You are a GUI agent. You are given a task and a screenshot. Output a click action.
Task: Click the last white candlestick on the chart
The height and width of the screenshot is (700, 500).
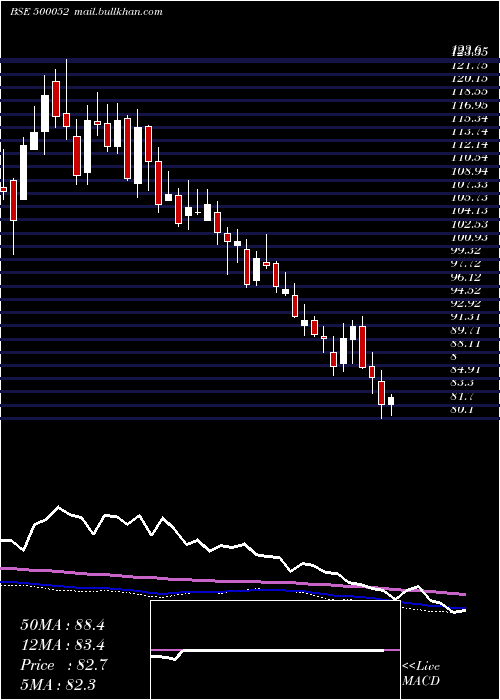391,401
